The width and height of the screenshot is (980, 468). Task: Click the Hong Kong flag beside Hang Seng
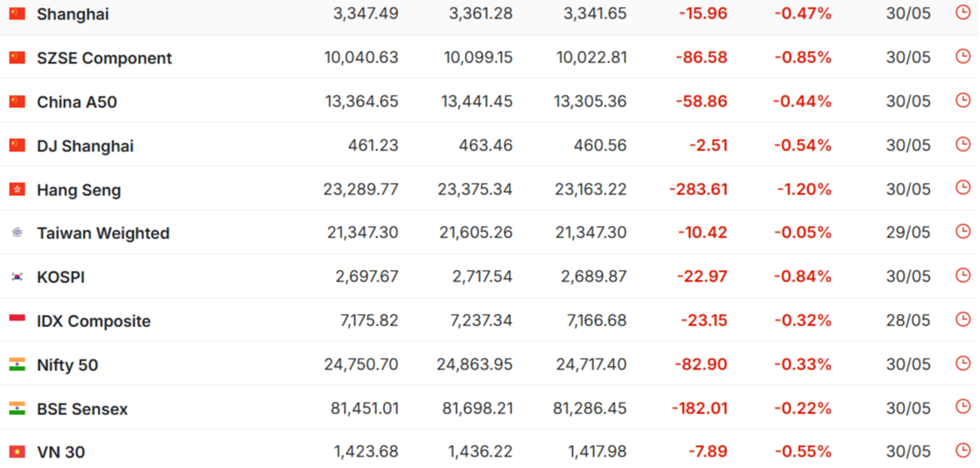point(18,189)
